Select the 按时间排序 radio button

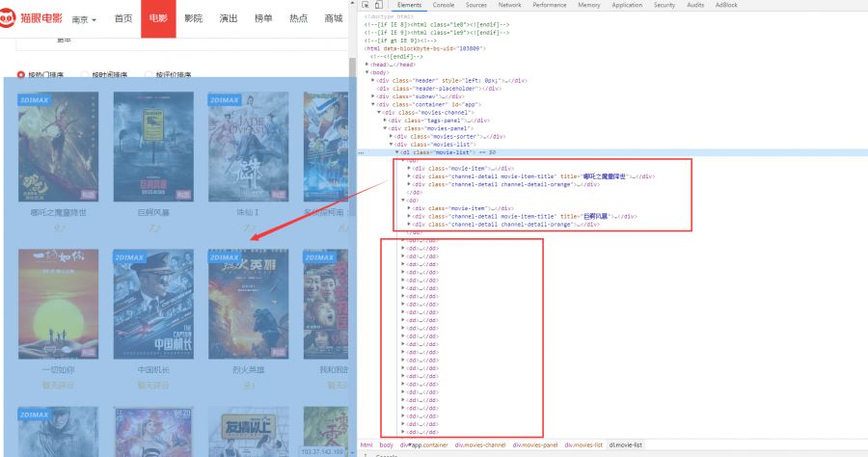coord(85,74)
